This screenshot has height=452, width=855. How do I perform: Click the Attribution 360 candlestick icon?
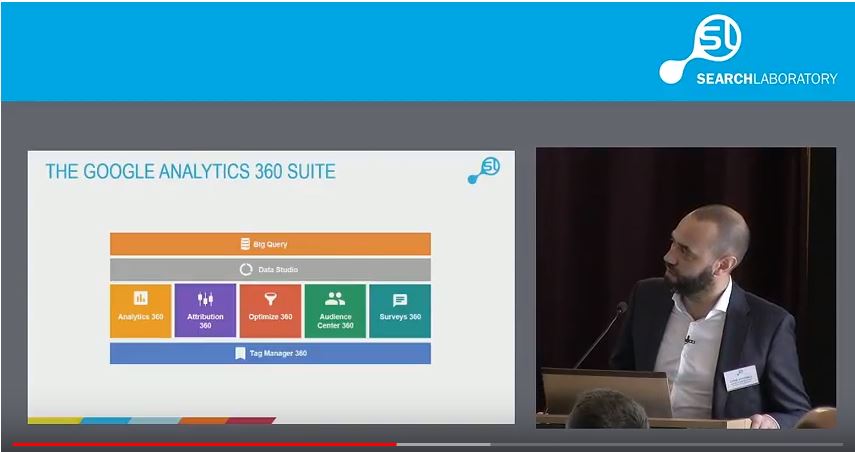tap(206, 298)
